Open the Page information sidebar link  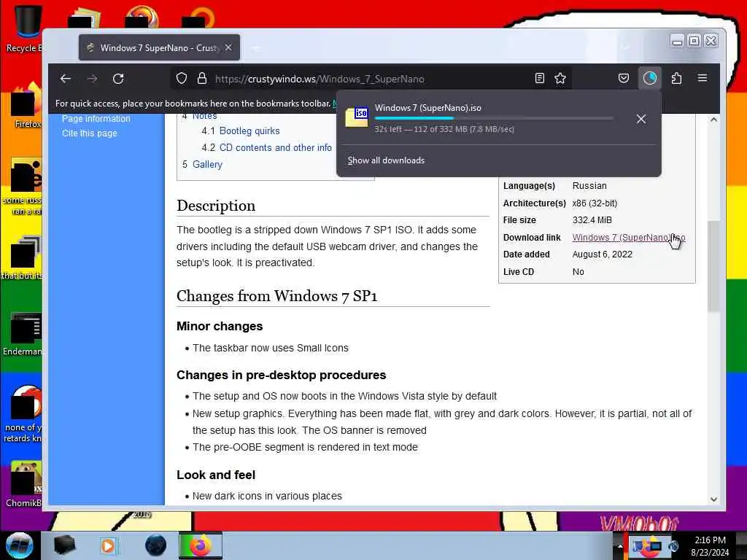click(x=96, y=119)
